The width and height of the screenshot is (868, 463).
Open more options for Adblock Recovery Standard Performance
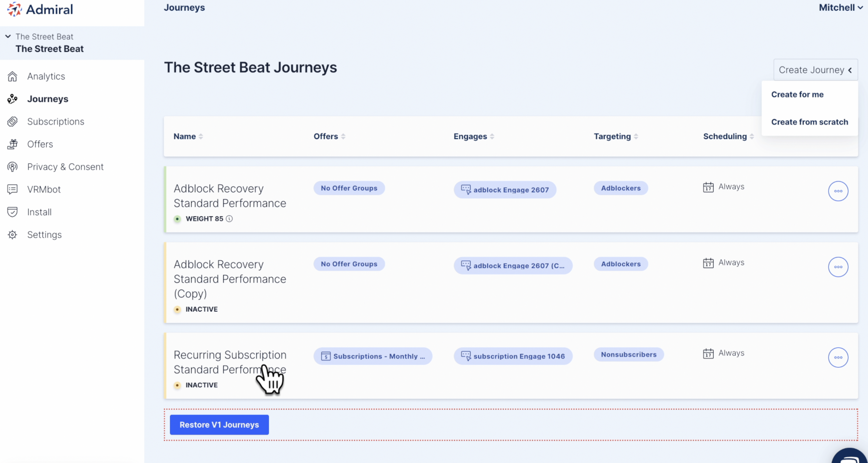click(838, 191)
